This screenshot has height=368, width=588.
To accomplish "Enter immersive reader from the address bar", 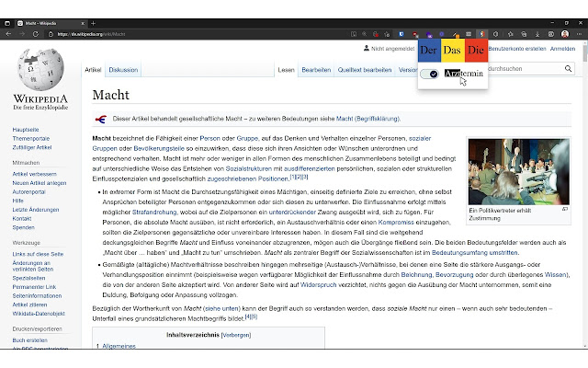I will (x=353, y=34).
